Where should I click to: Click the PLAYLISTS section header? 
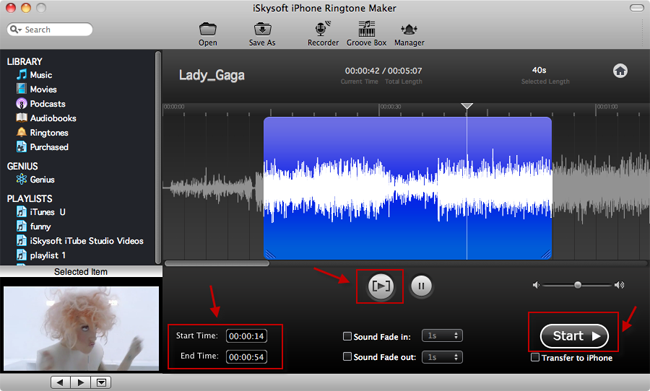pyautogui.click(x=29, y=199)
